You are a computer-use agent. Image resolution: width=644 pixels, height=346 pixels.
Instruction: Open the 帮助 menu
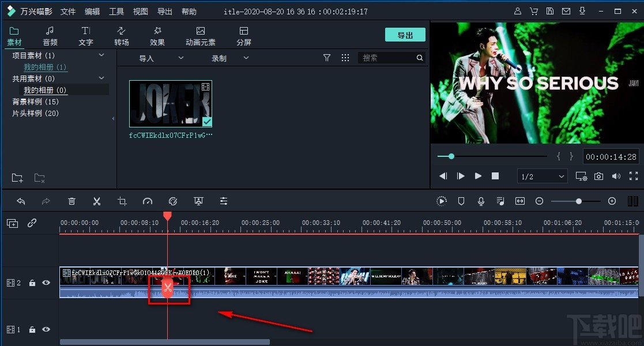(x=189, y=12)
